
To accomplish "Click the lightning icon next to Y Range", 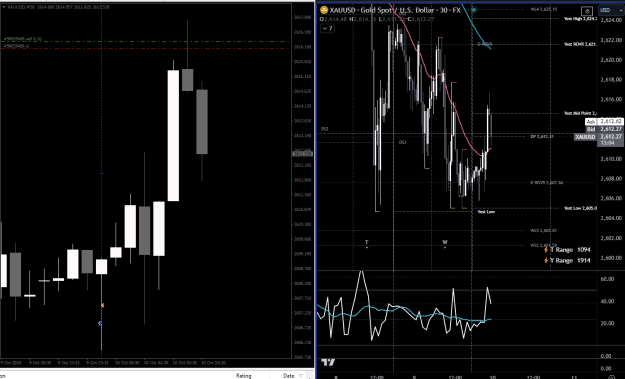I will pyautogui.click(x=546, y=261).
